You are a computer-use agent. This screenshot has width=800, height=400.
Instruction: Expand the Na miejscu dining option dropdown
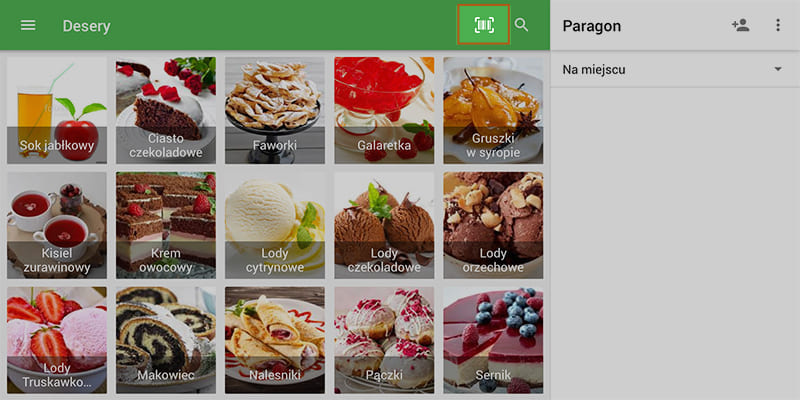(x=674, y=69)
